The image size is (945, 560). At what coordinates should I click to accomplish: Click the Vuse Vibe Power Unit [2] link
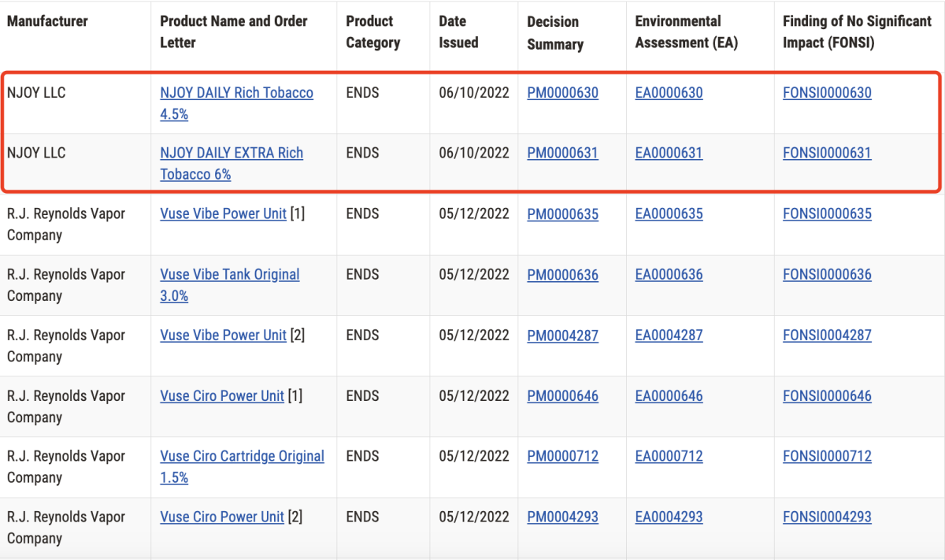(x=223, y=336)
